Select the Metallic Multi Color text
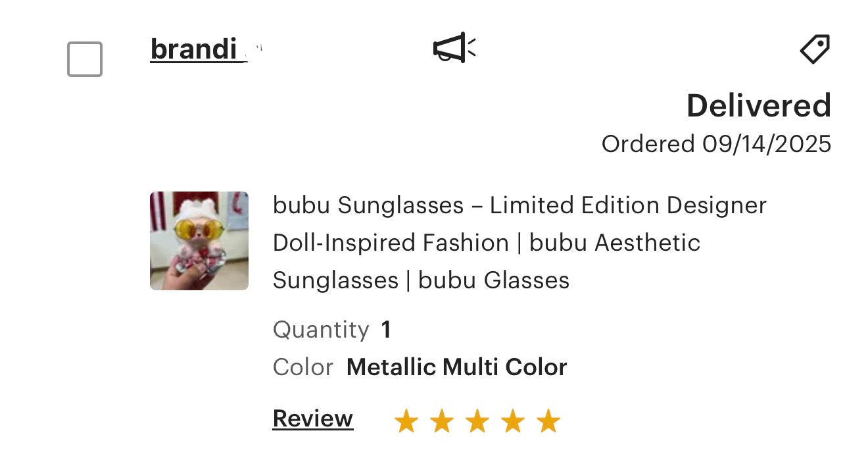The height and width of the screenshot is (464, 868). 457,367
